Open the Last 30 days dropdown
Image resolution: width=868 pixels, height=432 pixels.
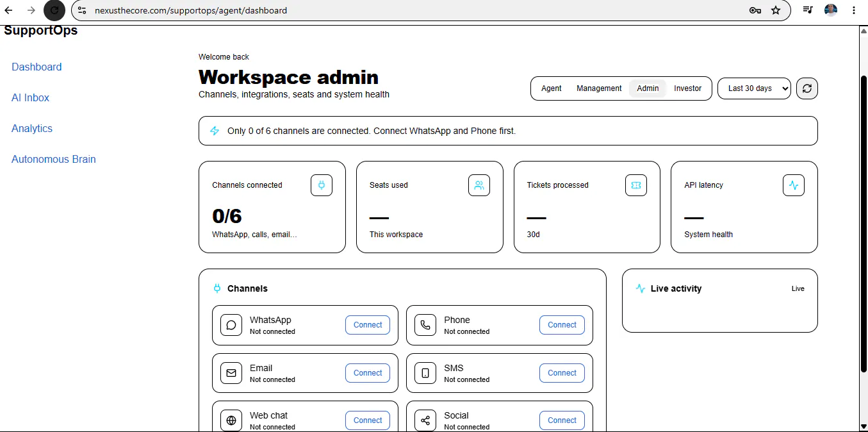pyautogui.click(x=755, y=88)
